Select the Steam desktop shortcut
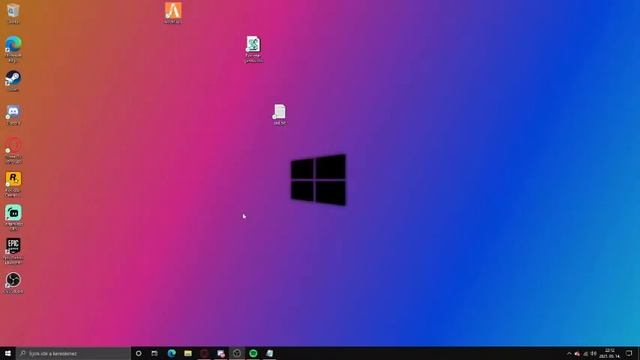The width and height of the screenshot is (640, 360). (13, 81)
